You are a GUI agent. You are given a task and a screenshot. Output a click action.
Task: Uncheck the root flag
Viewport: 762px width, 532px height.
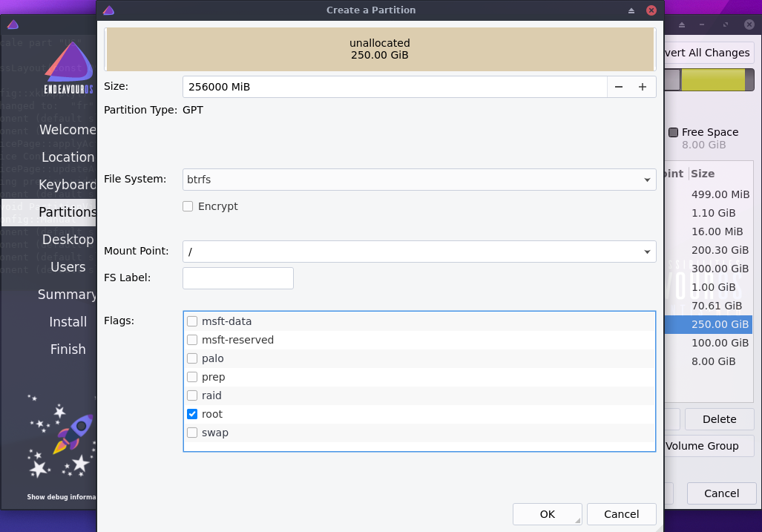(192, 414)
